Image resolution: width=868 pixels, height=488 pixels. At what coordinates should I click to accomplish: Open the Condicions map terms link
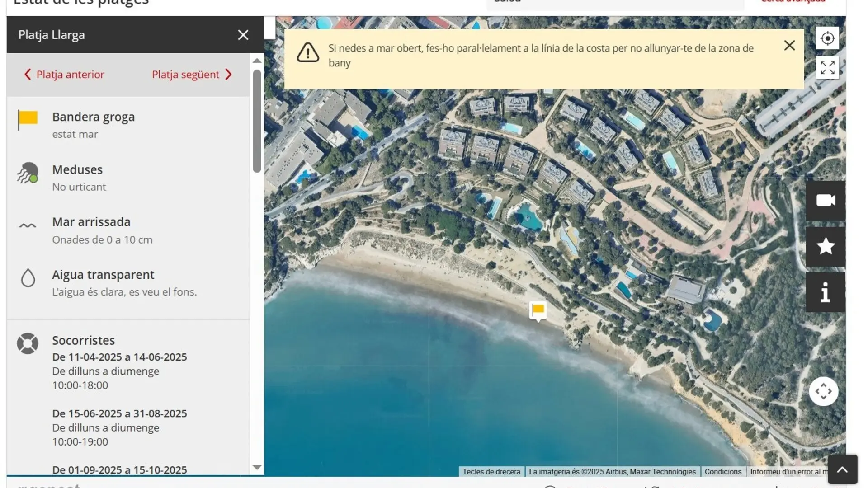pyautogui.click(x=723, y=472)
